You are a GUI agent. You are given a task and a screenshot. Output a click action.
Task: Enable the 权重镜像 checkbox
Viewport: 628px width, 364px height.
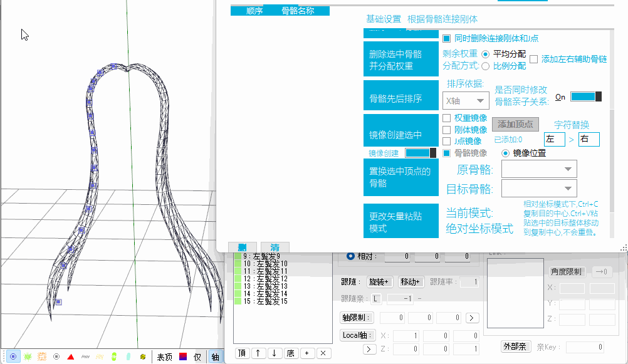446,118
